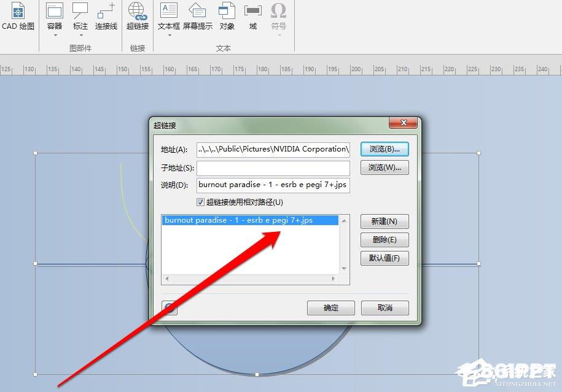Close the 超链接 dialog
The width and height of the screenshot is (562, 392).
pyautogui.click(x=403, y=123)
